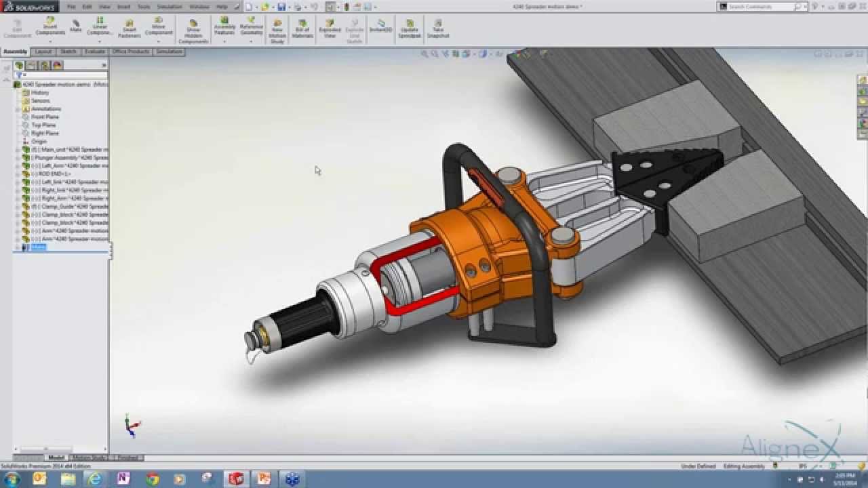Image resolution: width=868 pixels, height=488 pixels.
Task: Expand the Plunger Assembly node
Action: [x=18, y=157]
